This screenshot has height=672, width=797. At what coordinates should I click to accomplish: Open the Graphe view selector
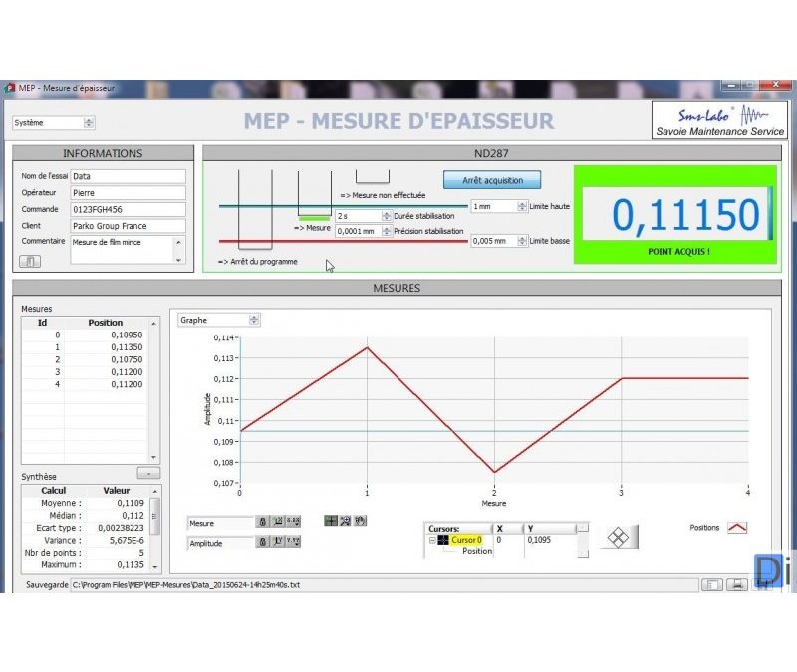tap(254, 320)
